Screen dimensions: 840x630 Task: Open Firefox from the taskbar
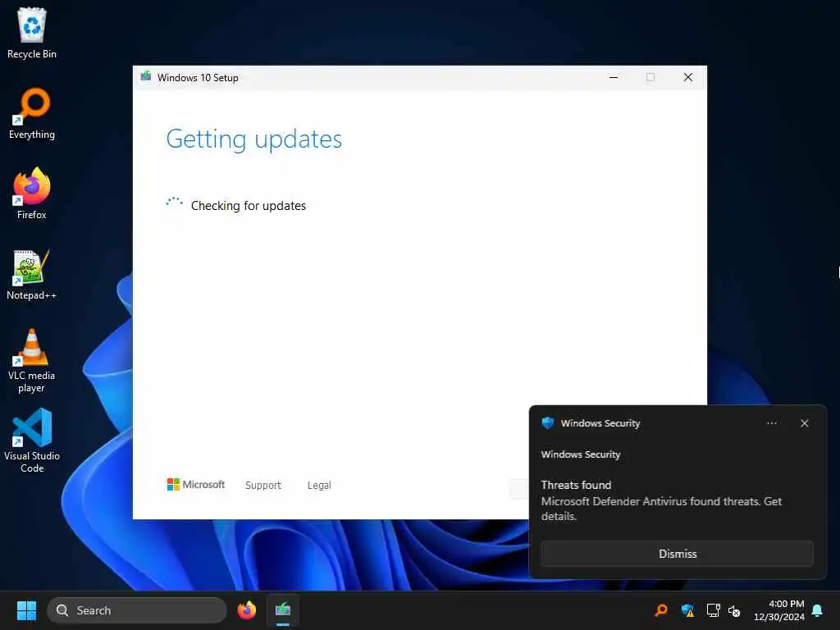coord(246,610)
